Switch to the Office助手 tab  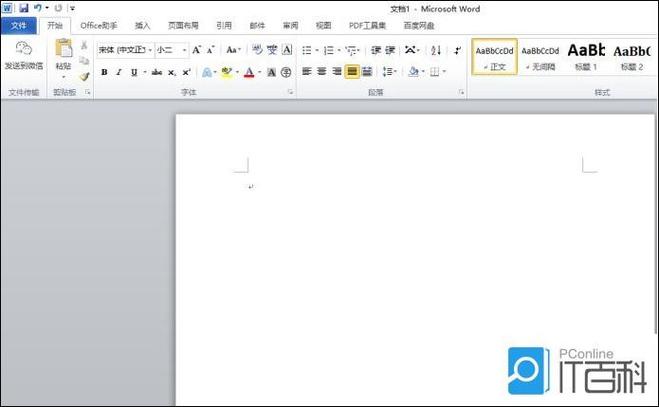(99, 26)
